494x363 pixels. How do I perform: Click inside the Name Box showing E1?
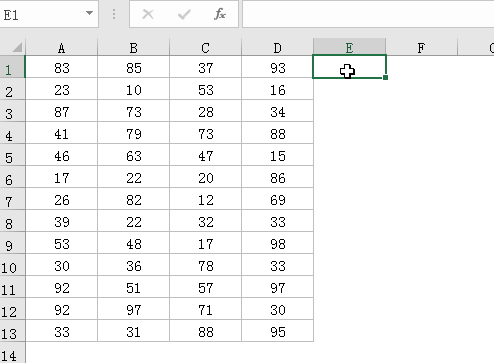click(42, 14)
